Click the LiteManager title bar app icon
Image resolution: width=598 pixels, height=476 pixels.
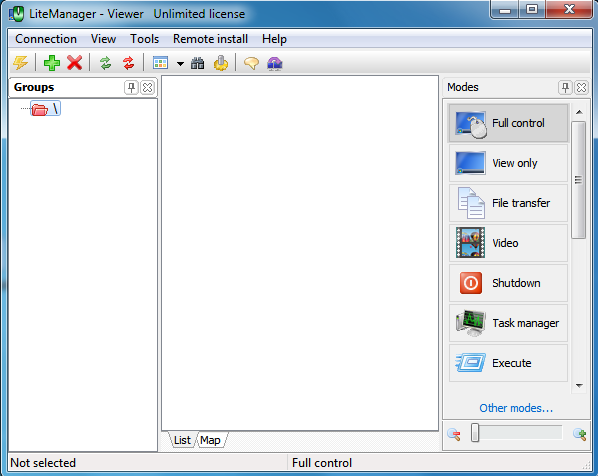click(x=16, y=14)
